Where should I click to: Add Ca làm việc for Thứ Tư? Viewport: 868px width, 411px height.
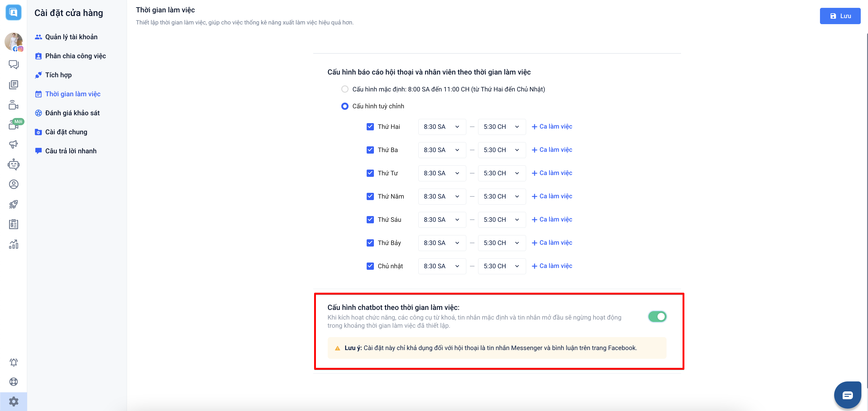point(551,173)
